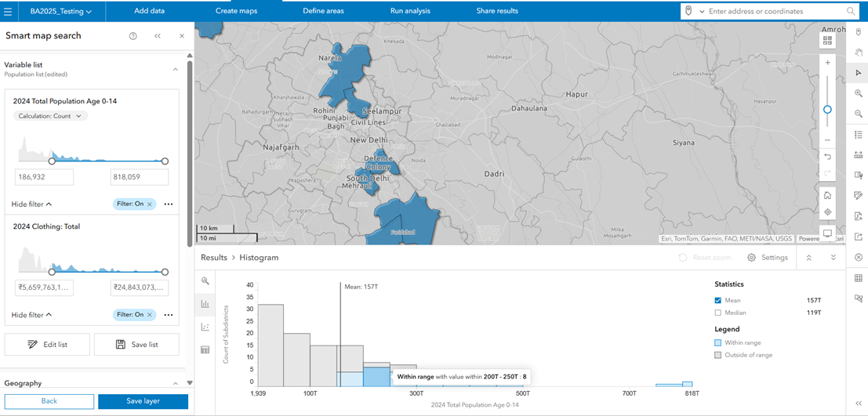This screenshot has width=868, height=416.
Task: Collapse Hide filter under 2024 Clothing: Total
Action: point(31,315)
